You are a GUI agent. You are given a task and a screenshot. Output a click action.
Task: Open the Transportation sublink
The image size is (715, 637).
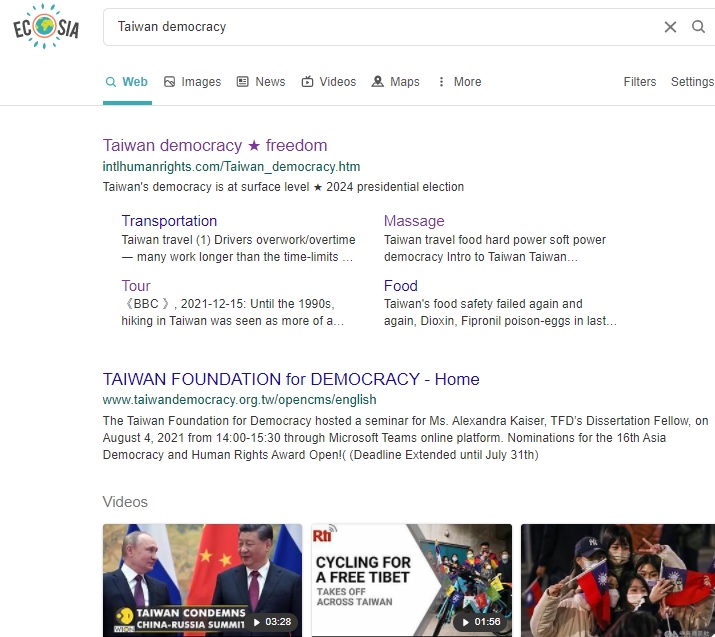[169, 221]
